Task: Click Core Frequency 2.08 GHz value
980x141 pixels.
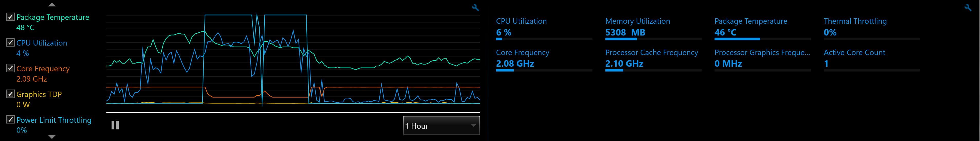Action: (515, 64)
